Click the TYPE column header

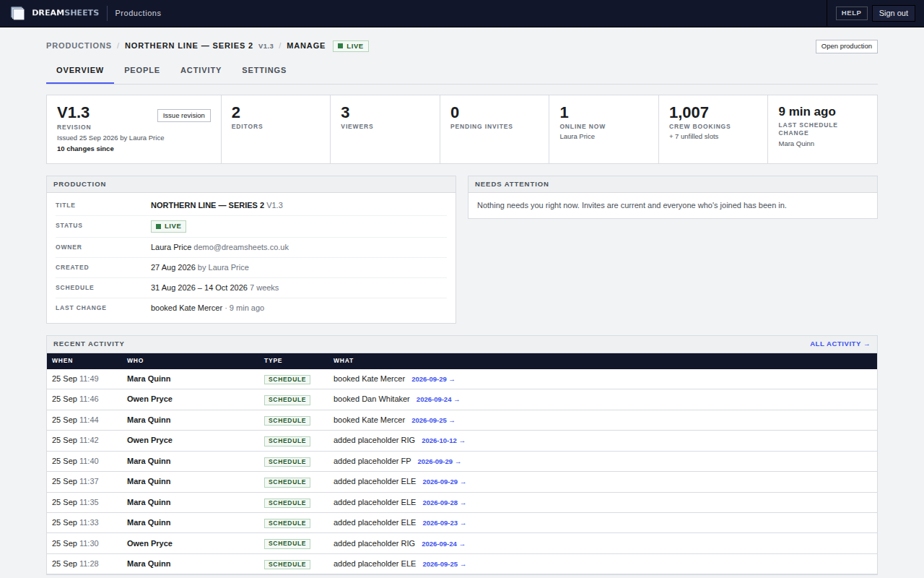(273, 361)
